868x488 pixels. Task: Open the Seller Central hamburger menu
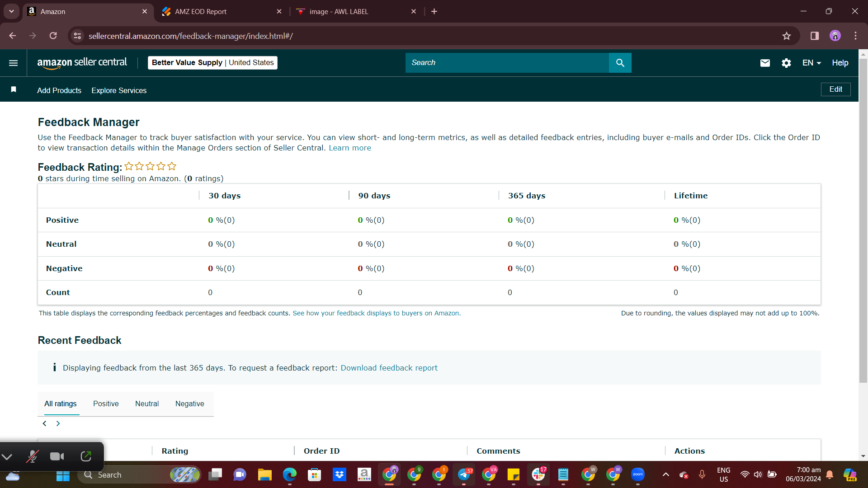point(14,63)
